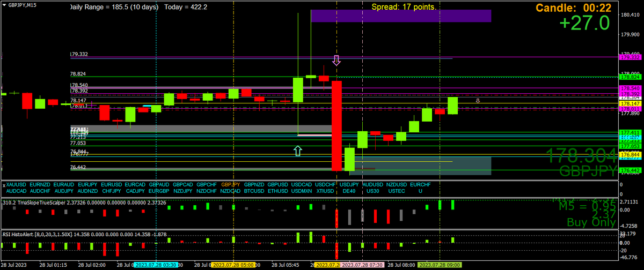
Task: Open the XTIUSD symbol
Action: coord(325,191)
